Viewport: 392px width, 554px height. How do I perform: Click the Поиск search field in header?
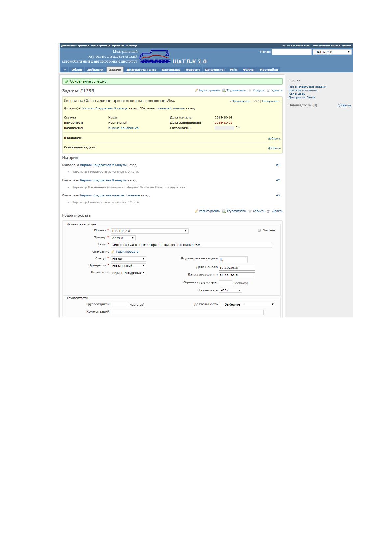[x=292, y=52]
